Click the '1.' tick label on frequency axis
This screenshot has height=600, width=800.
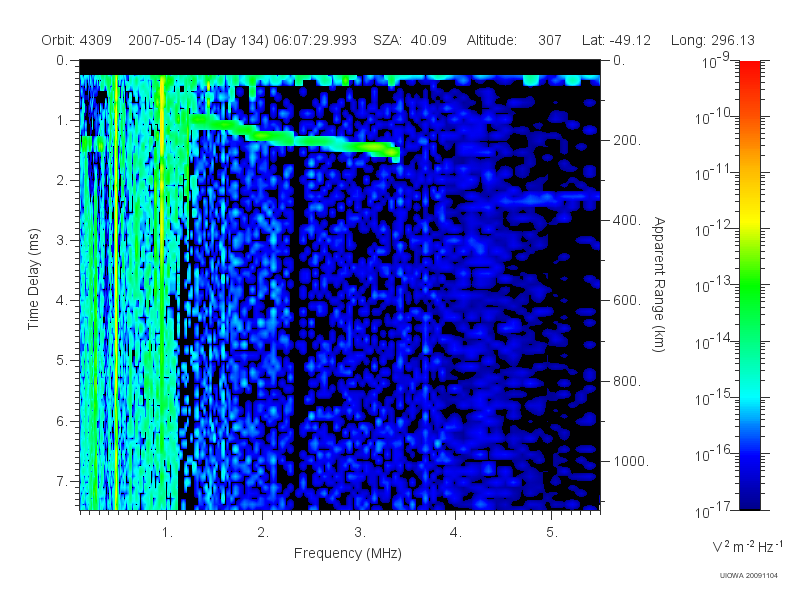tap(167, 533)
